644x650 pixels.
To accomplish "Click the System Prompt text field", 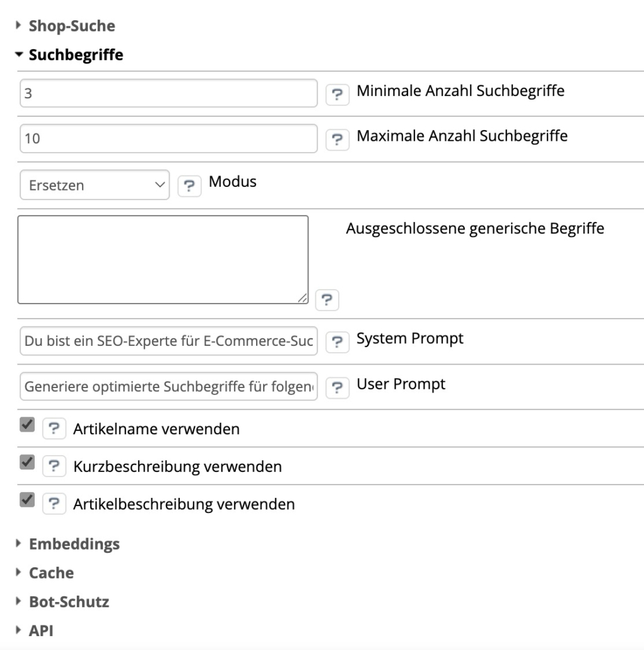I will 168,341.
